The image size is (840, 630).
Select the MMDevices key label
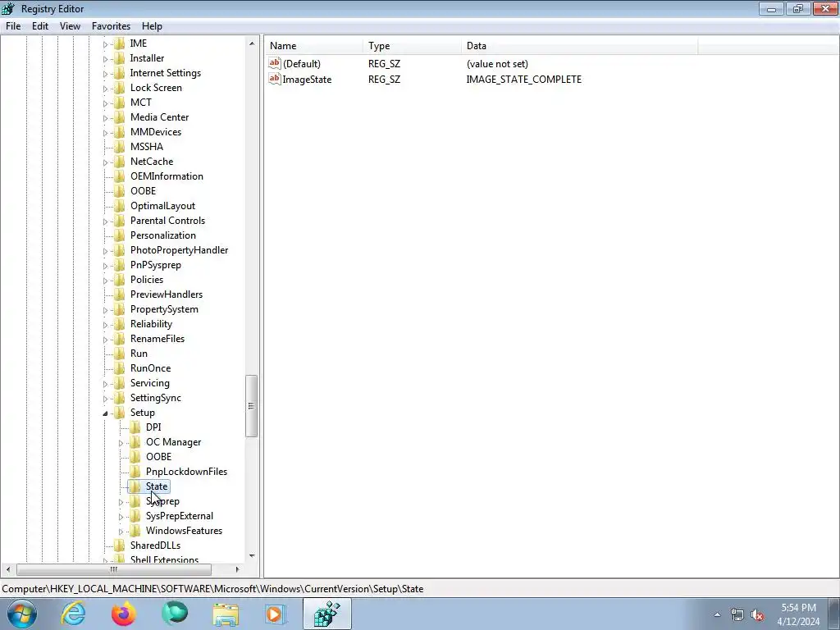156,132
